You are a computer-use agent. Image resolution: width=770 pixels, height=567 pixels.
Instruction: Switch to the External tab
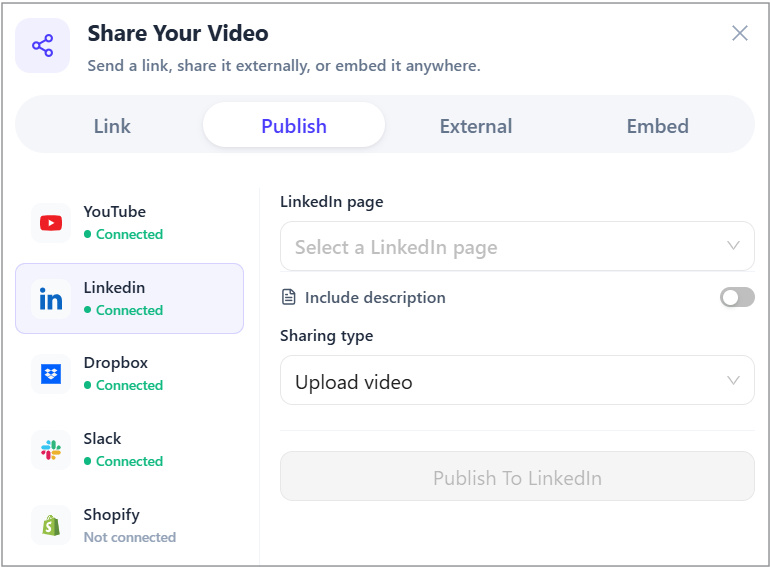point(475,125)
